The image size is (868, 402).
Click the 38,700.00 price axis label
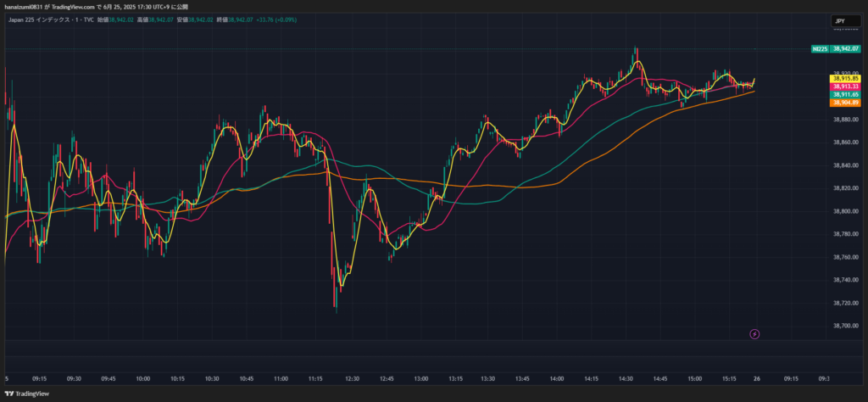click(x=847, y=327)
